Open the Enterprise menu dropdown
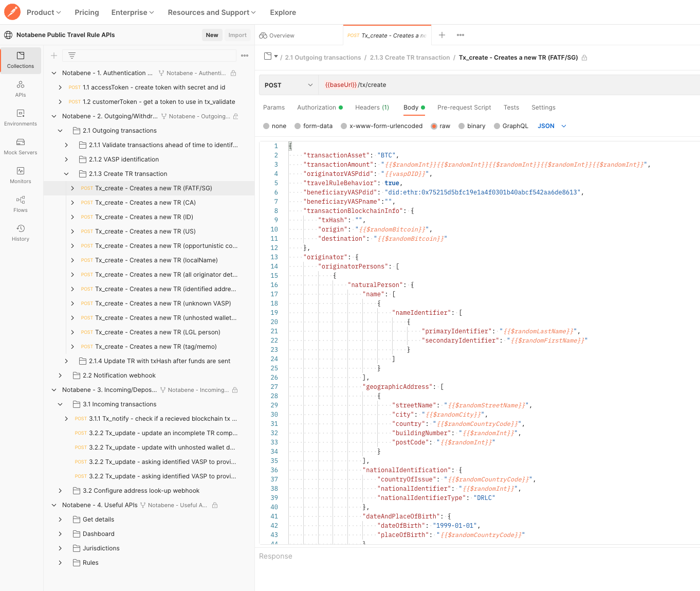Screen dimensions: 700x591 pyautogui.click(x=133, y=12)
